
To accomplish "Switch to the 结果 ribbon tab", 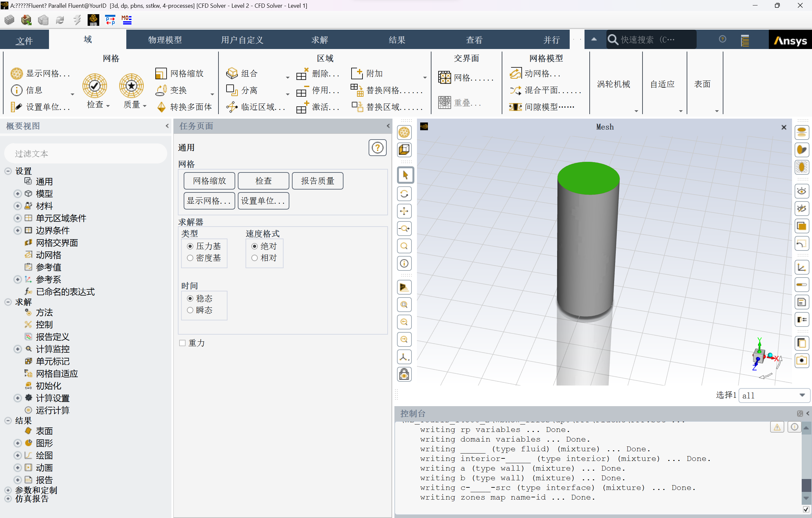I will point(397,40).
